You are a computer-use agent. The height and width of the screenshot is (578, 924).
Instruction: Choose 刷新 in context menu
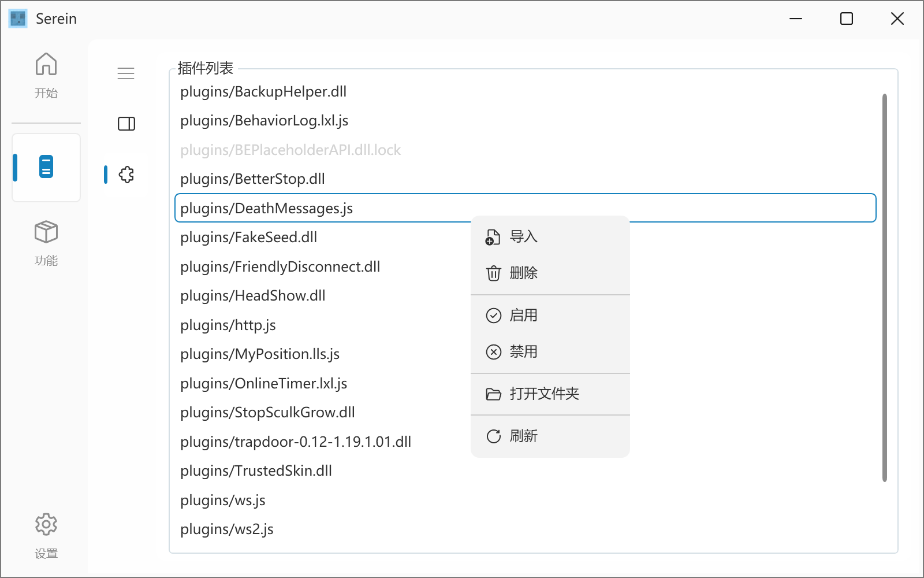(550, 436)
